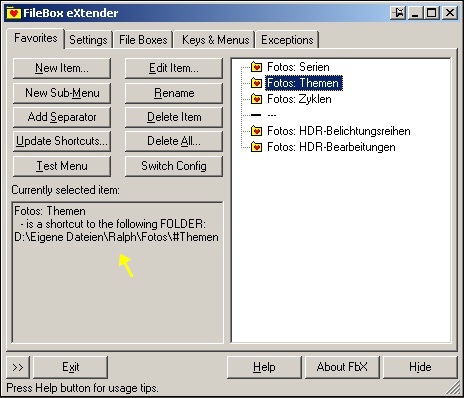Click the Test Menu button
The image size is (464, 398).
click(62, 166)
